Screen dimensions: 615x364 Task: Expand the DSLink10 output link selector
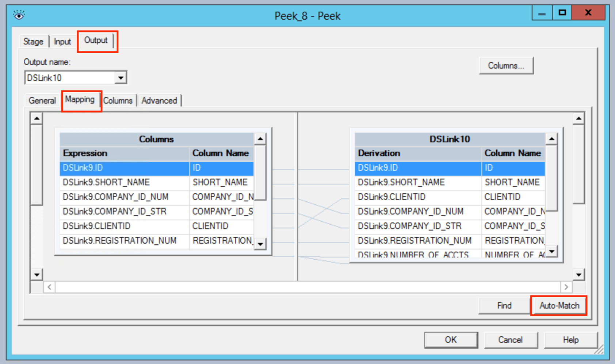[121, 77]
